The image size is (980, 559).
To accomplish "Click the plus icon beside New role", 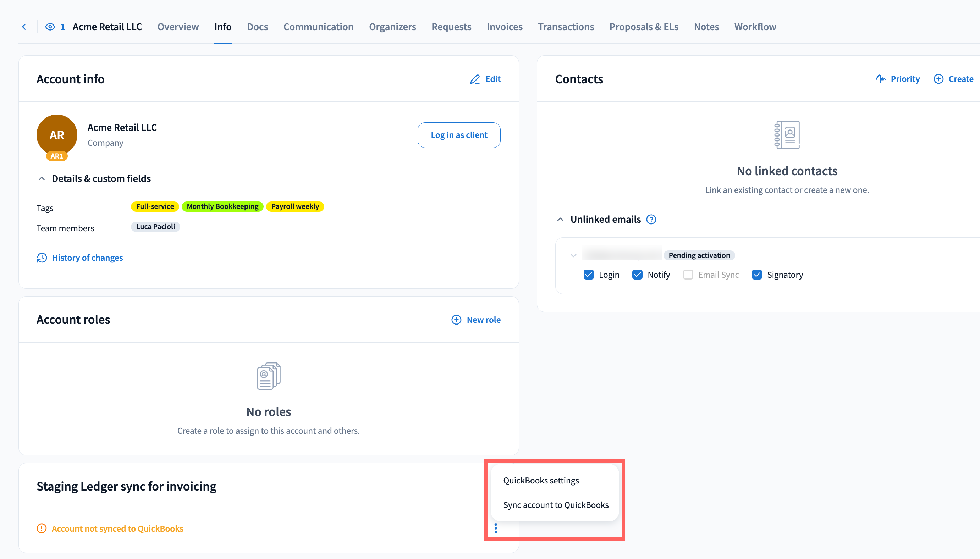I will pyautogui.click(x=456, y=320).
